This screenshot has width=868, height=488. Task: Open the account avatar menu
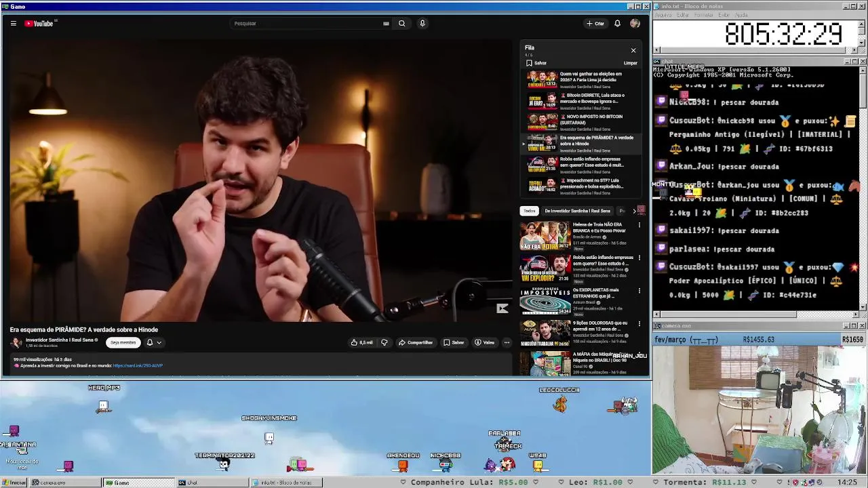(635, 23)
